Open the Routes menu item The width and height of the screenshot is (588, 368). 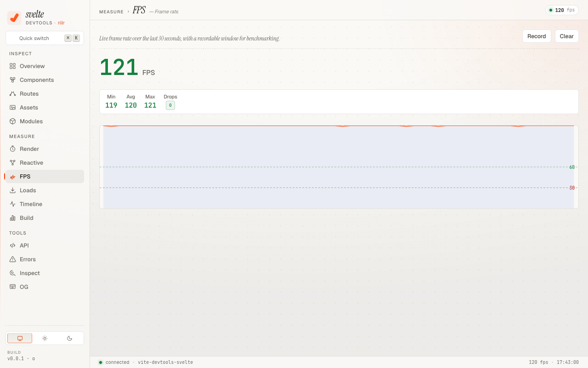pos(45,93)
